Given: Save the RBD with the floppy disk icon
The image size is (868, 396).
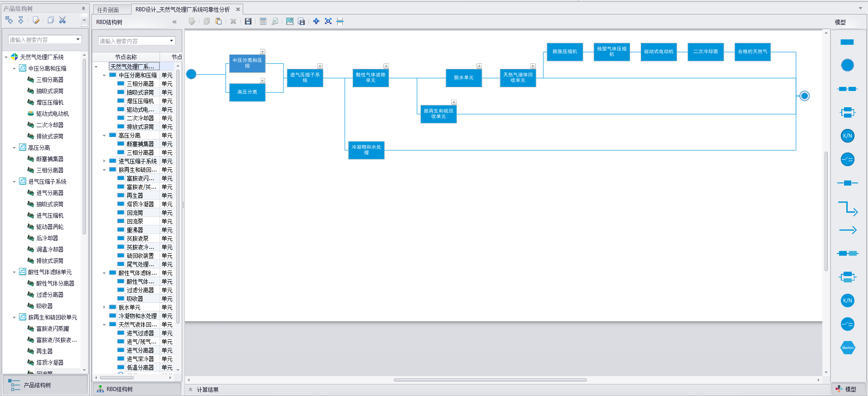Looking at the screenshot, I should coord(248,21).
